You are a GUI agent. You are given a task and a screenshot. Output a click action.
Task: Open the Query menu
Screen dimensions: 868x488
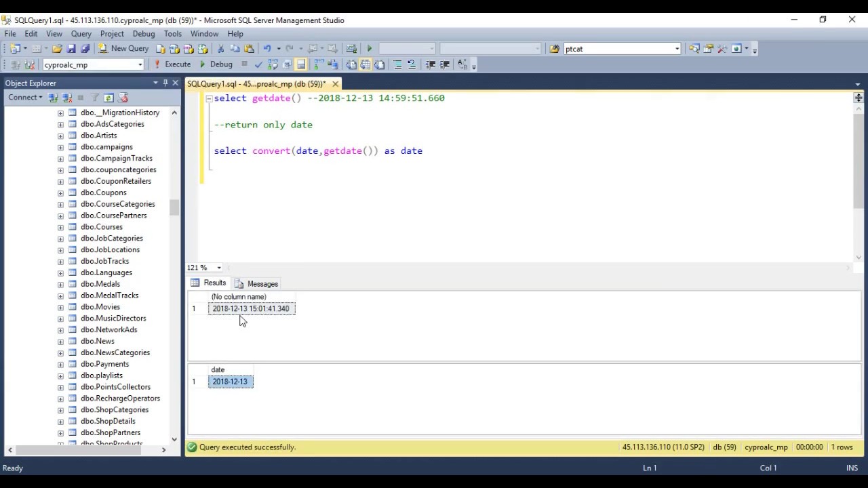tap(81, 34)
